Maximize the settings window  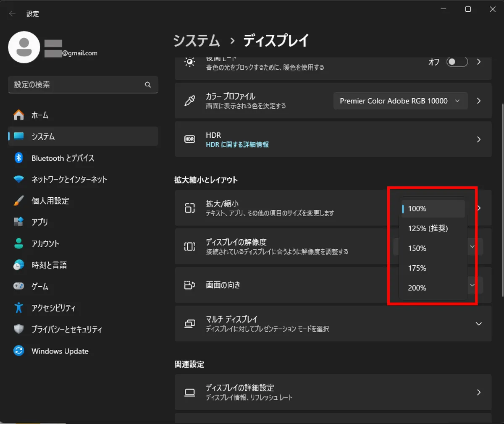click(x=468, y=9)
